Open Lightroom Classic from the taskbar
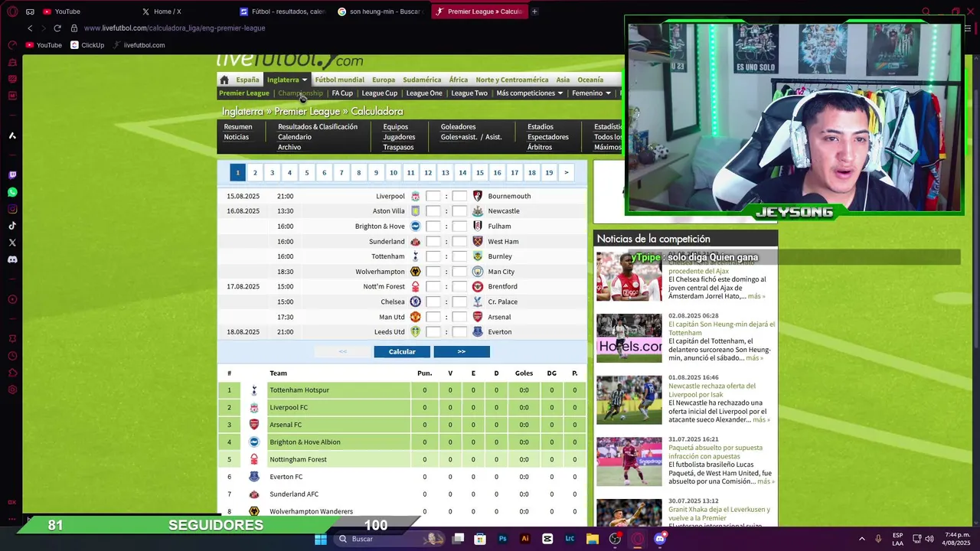This screenshot has height=551, width=980. tap(570, 539)
